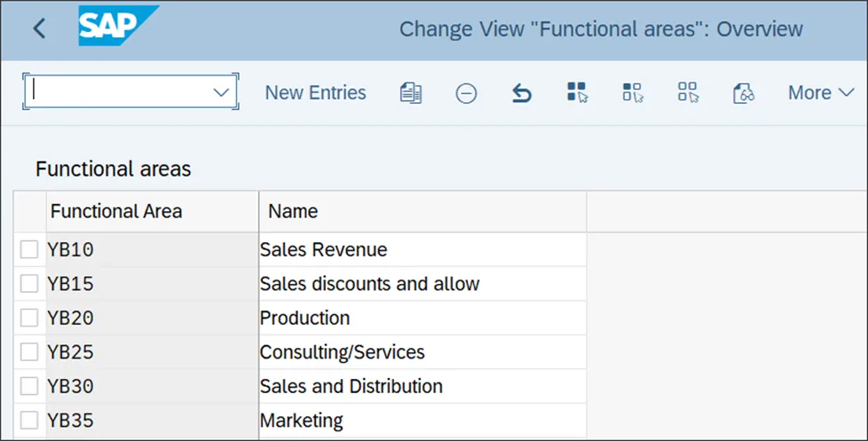Expand the More menu
This screenshot has width=868, height=441.
(x=809, y=92)
